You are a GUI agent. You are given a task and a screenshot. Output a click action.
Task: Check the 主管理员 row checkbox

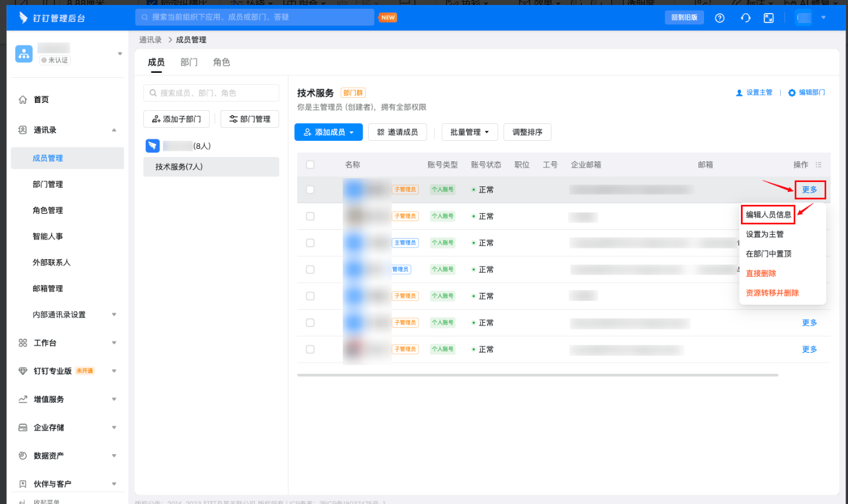coord(310,243)
